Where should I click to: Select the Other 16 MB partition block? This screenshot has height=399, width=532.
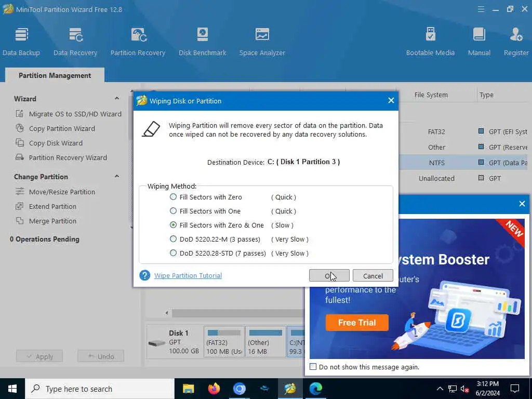coord(265,341)
